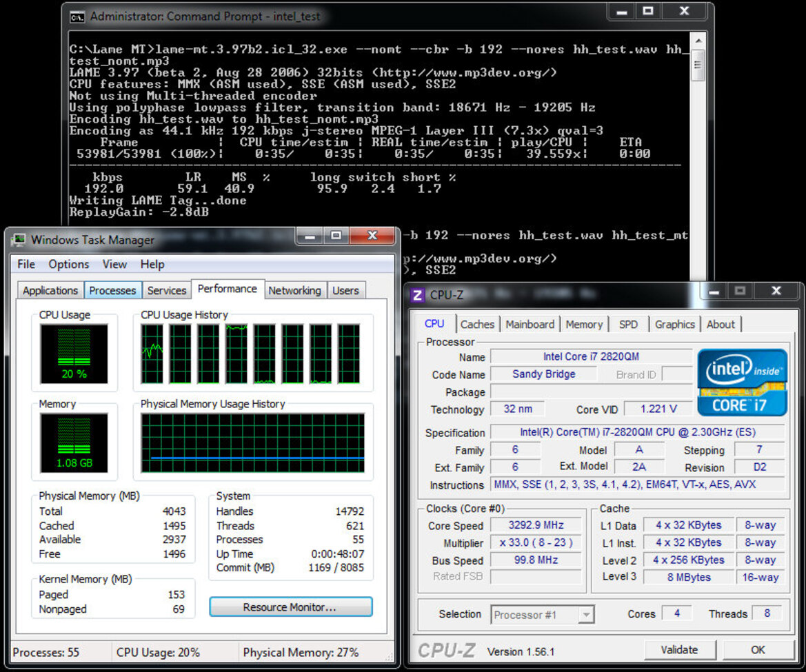This screenshot has height=672, width=806.
Task: Click the CPU Usage 20 % gauge
Action: [x=74, y=354]
